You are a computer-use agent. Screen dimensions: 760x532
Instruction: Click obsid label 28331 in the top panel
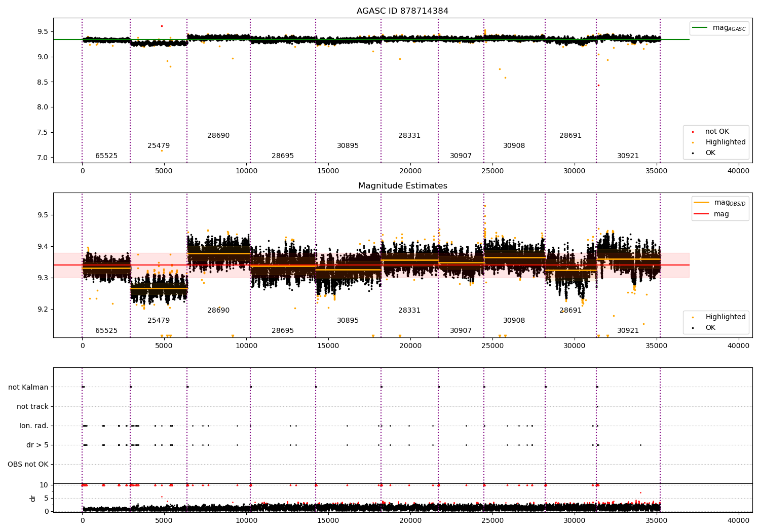409,136
